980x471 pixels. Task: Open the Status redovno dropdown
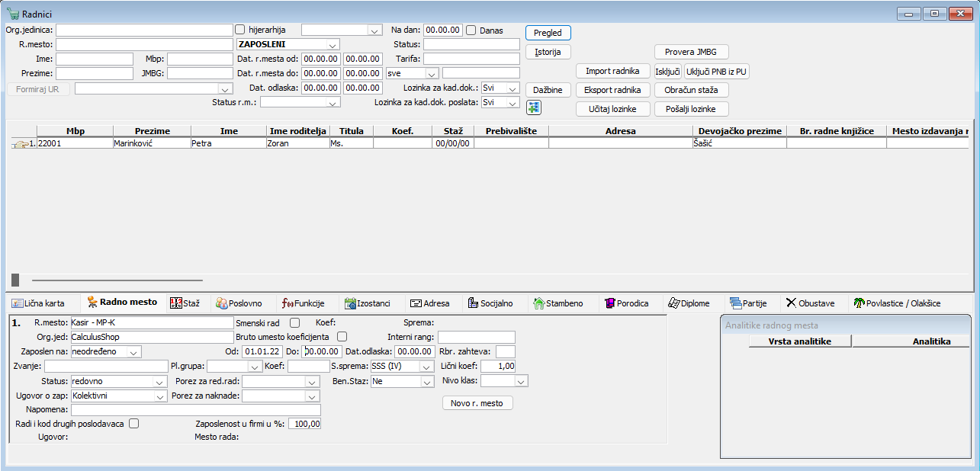pyautogui.click(x=160, y=381)
